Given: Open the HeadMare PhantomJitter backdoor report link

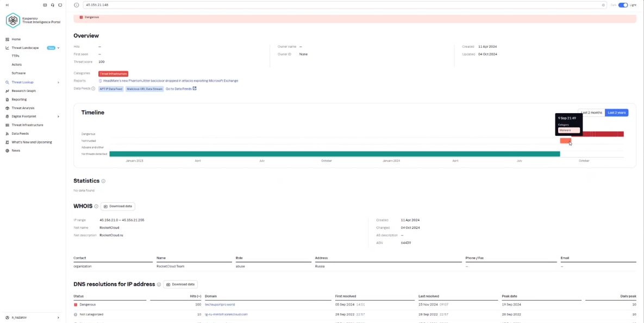Looking at the screenshot, I should [171, 81].
